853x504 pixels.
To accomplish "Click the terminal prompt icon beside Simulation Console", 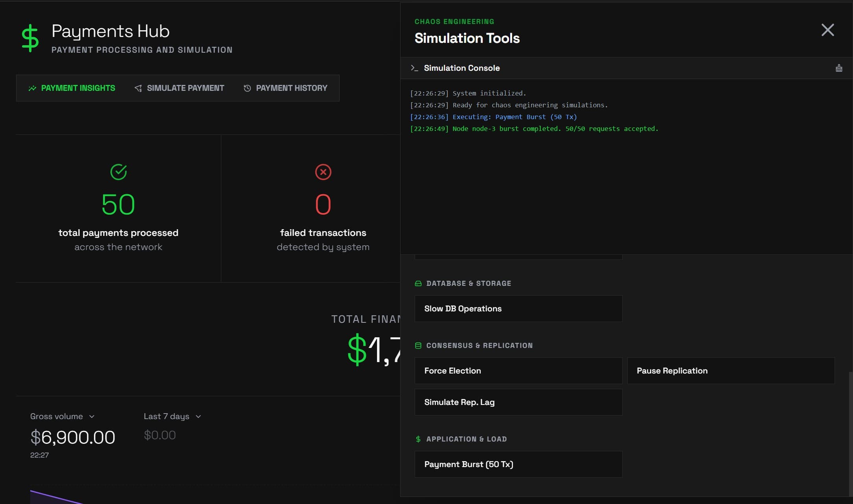I will click(414, 68).
